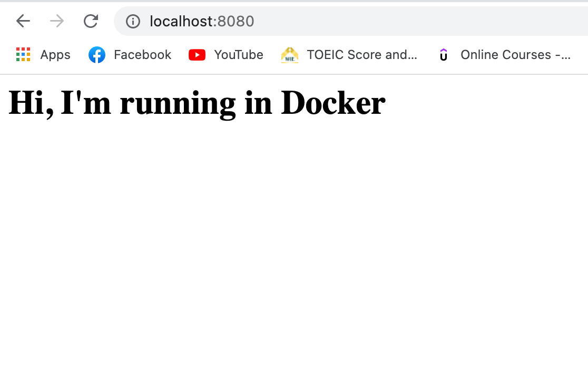The width and height of the screenshot is (588, 391).
Task: Click the colorful Apps grid icon
Action: pos(23,55)
